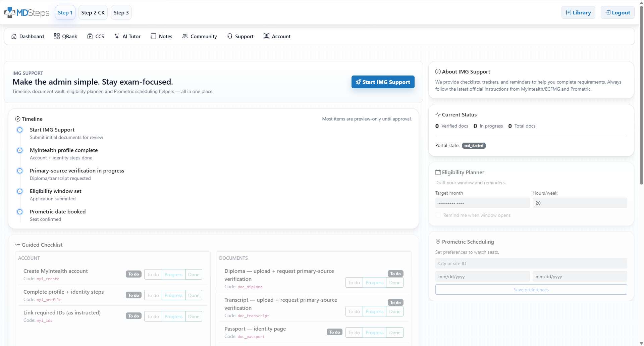This screenshot has width=644, height=346.
Task: Enable Remind me when window opens
Action: click(x=438, y=215)
